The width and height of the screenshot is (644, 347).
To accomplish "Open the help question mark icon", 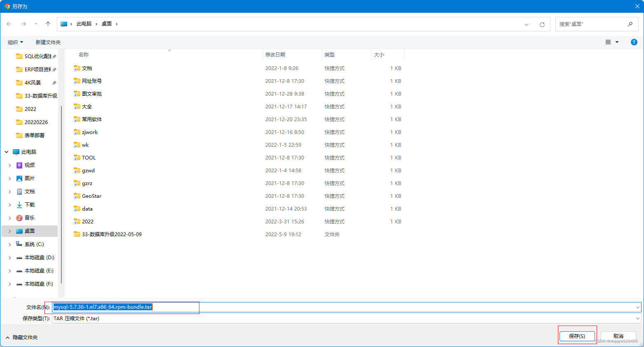I will pyautogui.click(x=634, y=42).
